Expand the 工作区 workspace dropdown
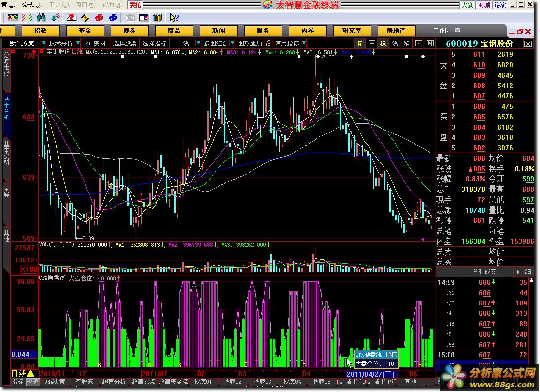This screenshot has height=392, width=540. 458,30
